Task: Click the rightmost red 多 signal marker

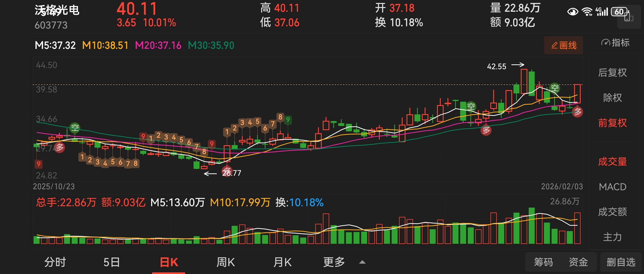Action: click(x=577, y=112)
